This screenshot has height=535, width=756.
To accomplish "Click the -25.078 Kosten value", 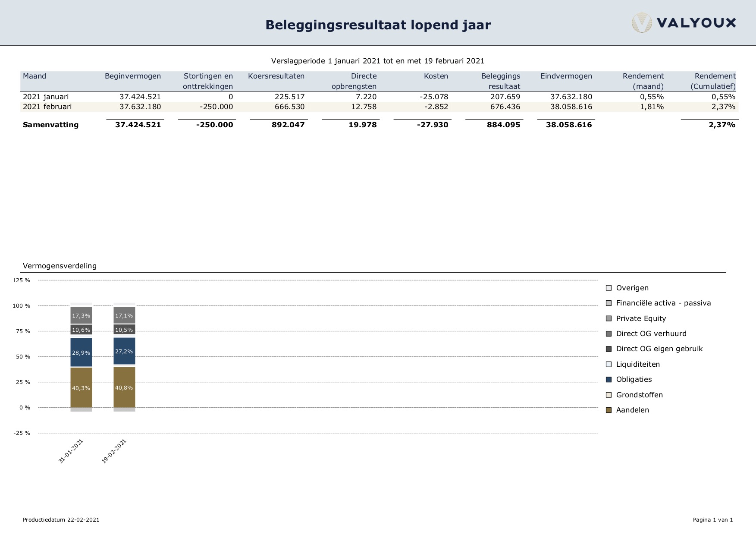I will (434, 97).
